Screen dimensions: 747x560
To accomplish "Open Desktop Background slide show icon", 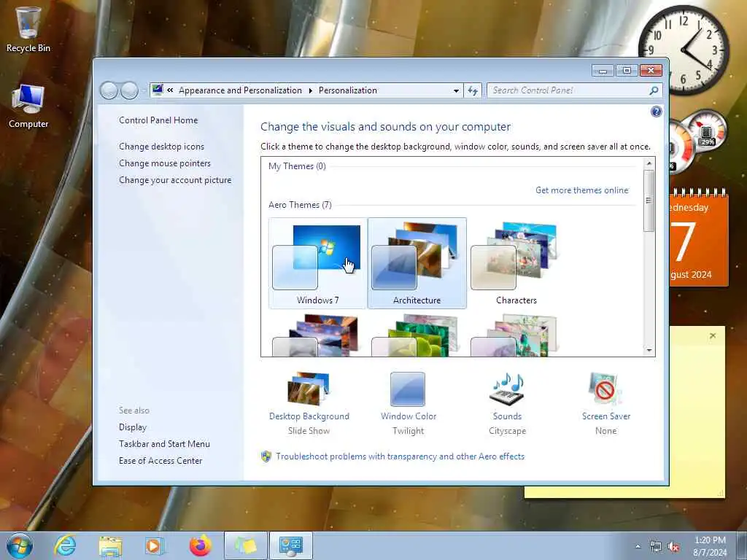I will pos(309,388).
